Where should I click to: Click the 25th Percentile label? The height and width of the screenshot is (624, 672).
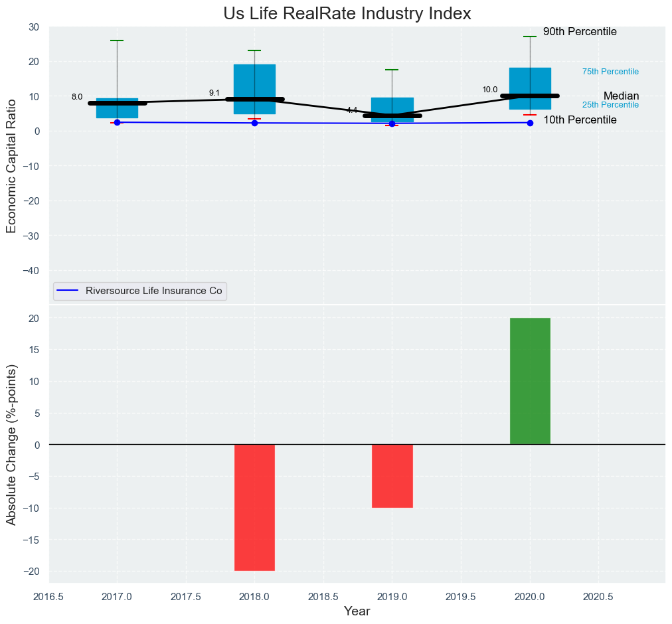(x=610, y=105)
